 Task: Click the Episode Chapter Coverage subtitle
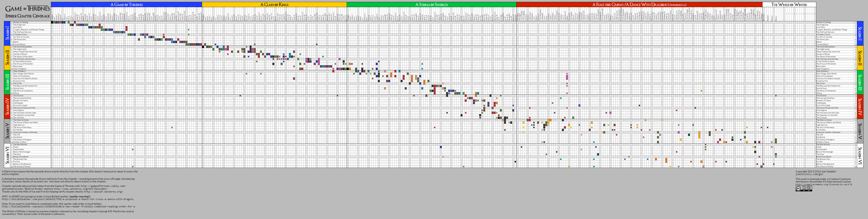27,16
